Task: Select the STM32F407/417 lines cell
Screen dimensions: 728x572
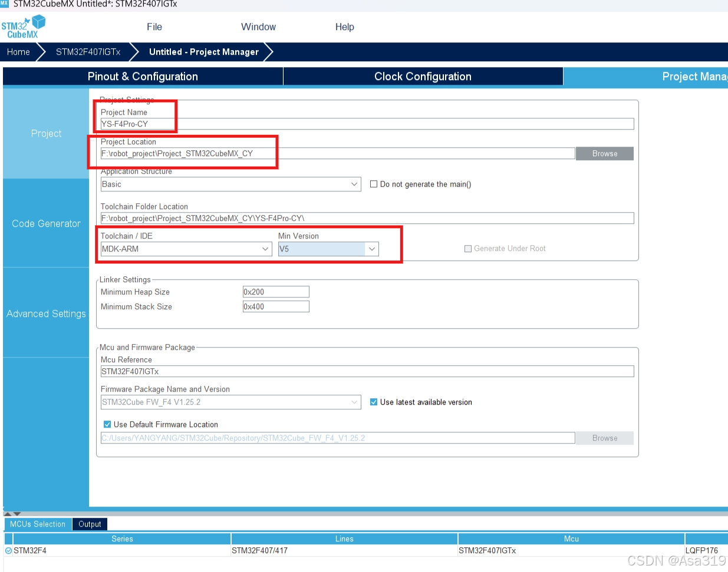Action: click(x=344, y=551)
